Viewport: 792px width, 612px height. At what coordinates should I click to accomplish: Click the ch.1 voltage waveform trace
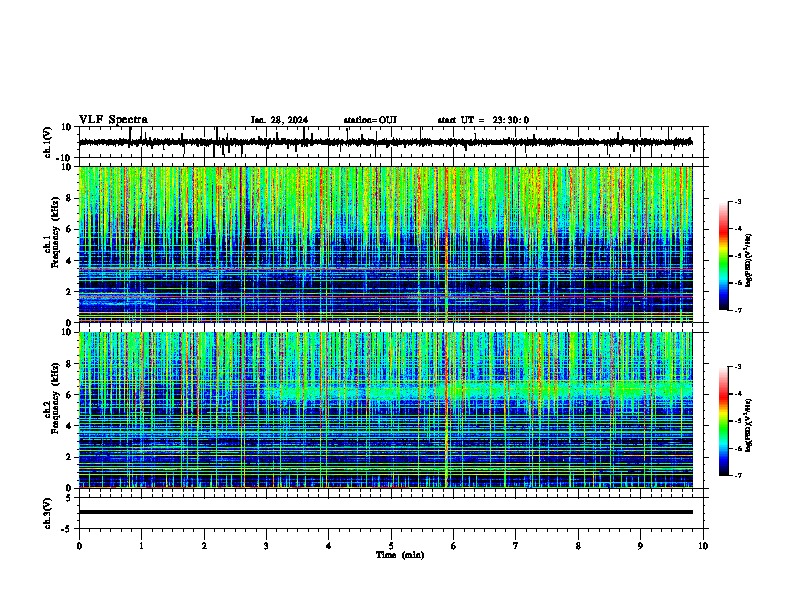pyautogui.click(x=385, y=142)
